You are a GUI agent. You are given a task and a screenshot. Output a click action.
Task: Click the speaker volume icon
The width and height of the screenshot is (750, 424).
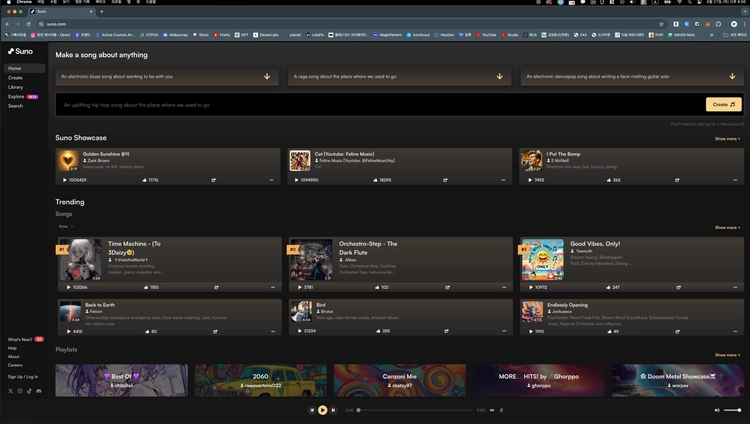point(717,410)
